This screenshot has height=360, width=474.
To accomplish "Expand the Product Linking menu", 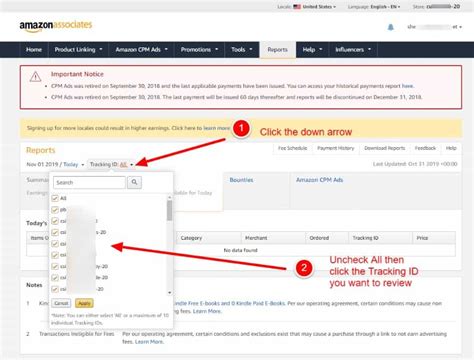I will [78, 50].
